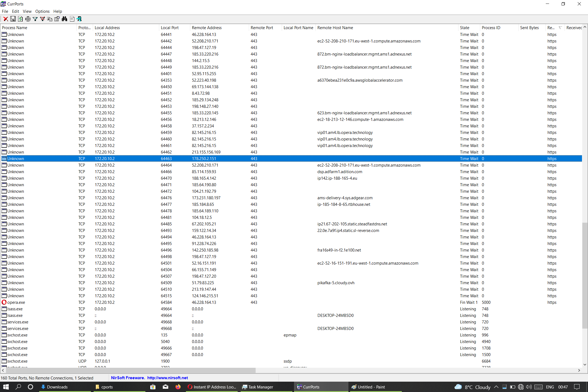Click the Copy toolbar icon
The image size is (588, 392).
(x=50, y=19)
